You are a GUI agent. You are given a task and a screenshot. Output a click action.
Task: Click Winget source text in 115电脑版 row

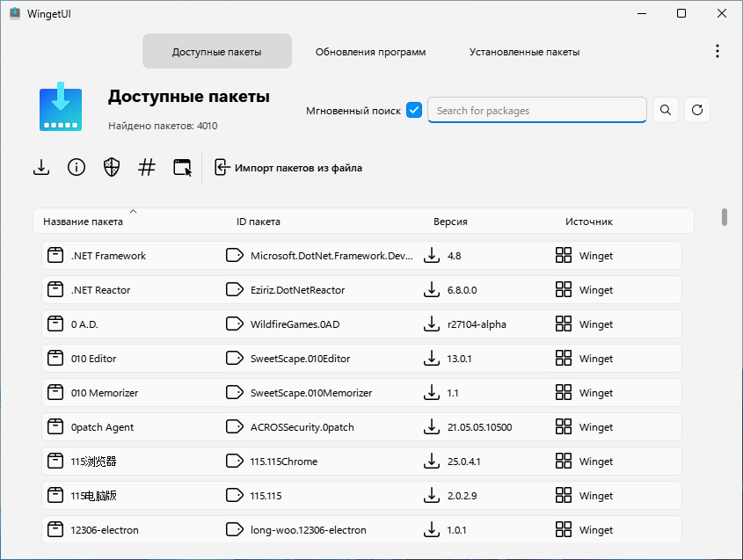click(x=596, y=496)
